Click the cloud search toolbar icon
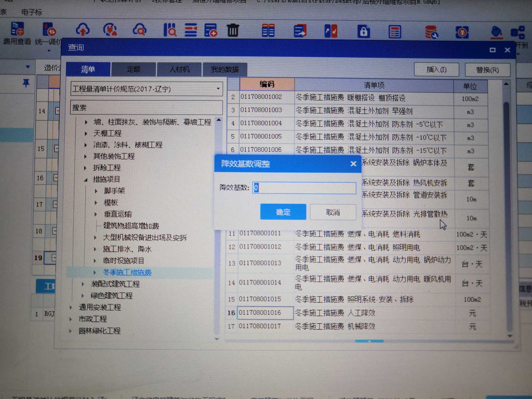The width and height of the screenshot is (532, 399). point(139,30)
